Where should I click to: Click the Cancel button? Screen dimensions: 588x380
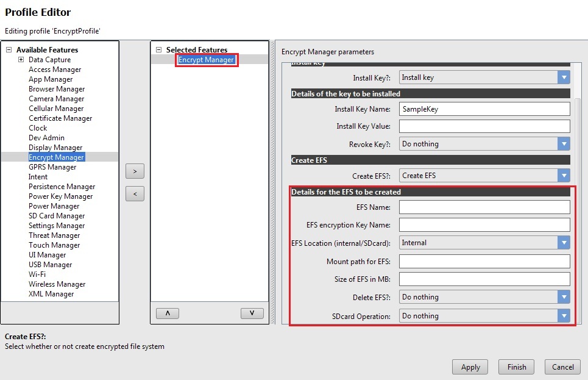click(562, 367)
